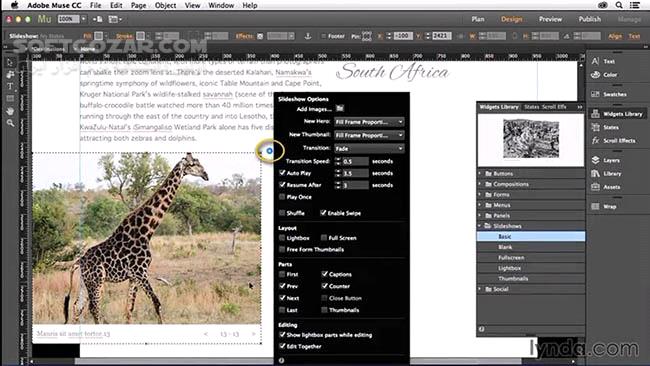This screenshot has height=366, width=650.
Task: Enable the Full Screen layout checkbox
Action: 324,238
